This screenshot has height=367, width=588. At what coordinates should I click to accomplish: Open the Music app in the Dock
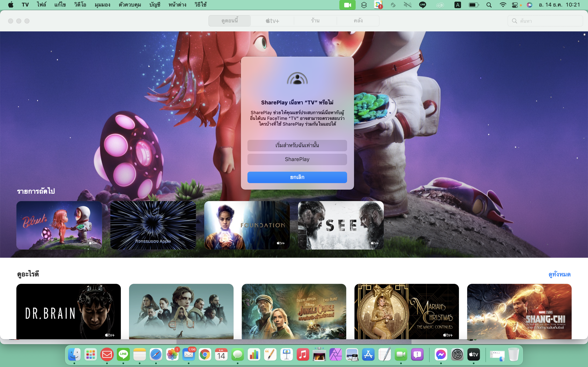click(303, 355)
